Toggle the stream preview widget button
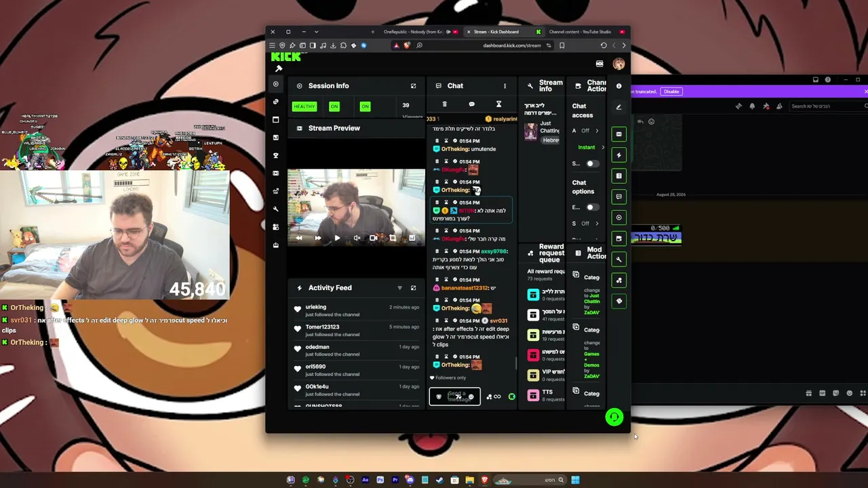The width and height of the screenshot is (868, 488). tap(618, 134)
